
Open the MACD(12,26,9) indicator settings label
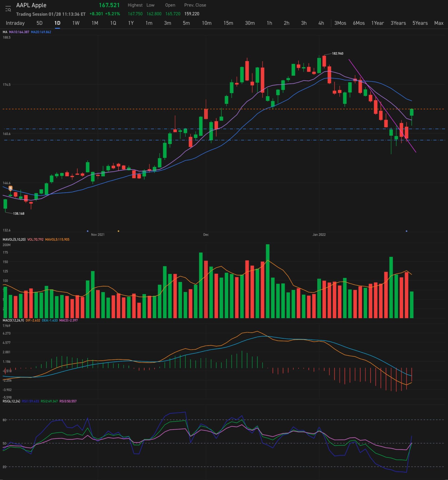[13, 320]
